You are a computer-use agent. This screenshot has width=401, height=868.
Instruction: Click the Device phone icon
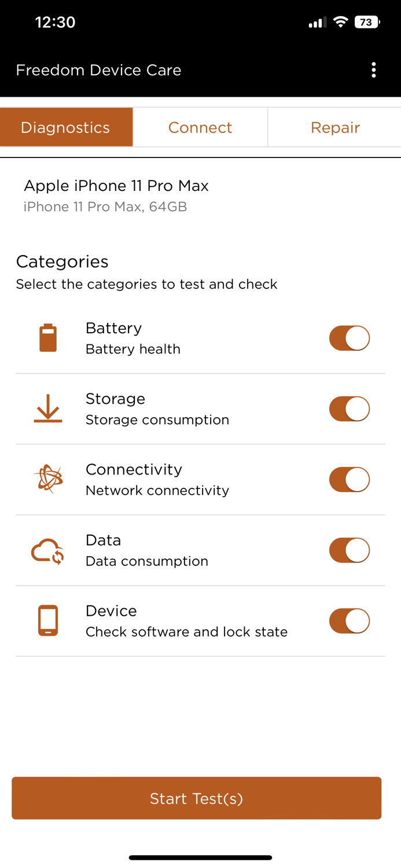(x=48, y=620)
